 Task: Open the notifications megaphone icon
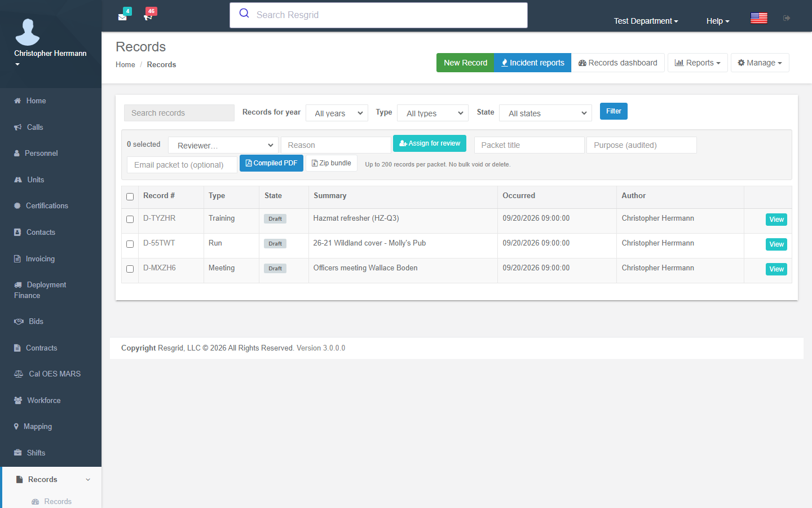tap(148, 16)
